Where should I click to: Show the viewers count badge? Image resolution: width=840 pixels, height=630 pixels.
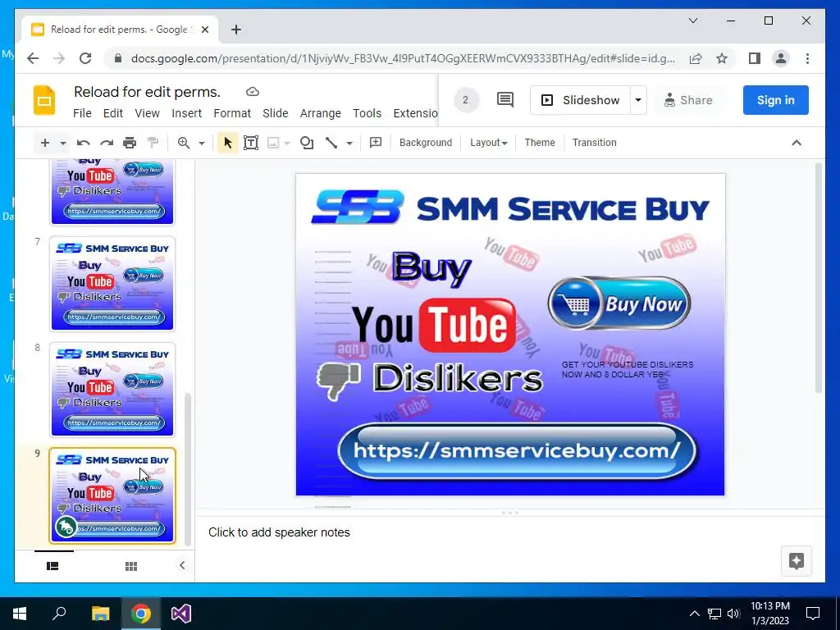click(x=466, y=99)
